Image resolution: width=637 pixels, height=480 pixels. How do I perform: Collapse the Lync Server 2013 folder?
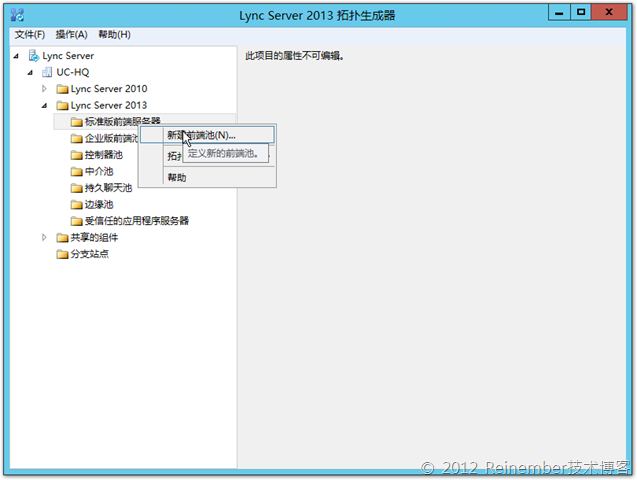pyautogui.click(x=44, y=106)
